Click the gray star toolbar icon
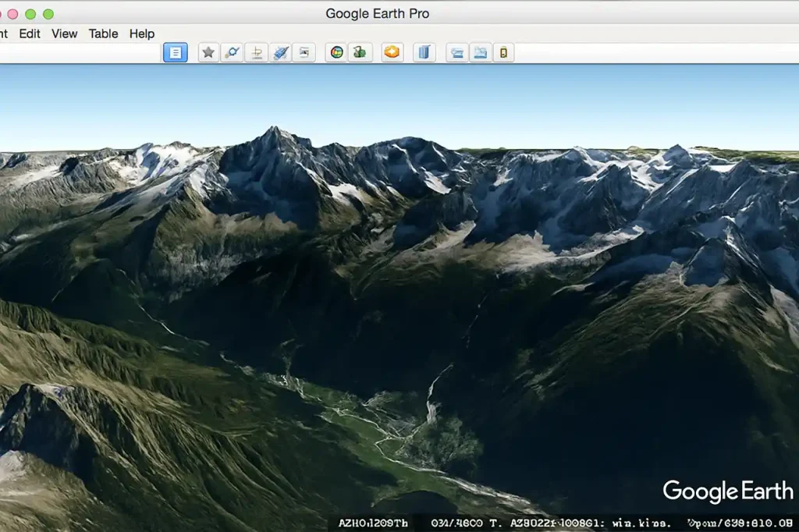The height and width of the screenshot is (532, 799). [x=208, y=52]
